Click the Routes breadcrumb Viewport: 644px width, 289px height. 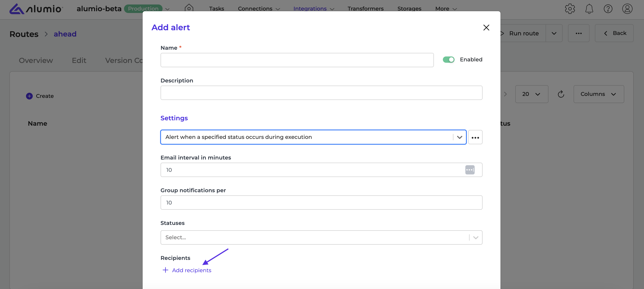point(24,34)
